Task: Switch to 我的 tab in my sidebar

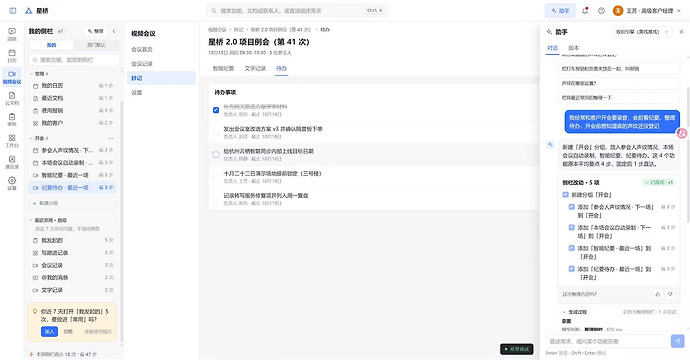Action: pyautogui.click(x=51, y=45)
